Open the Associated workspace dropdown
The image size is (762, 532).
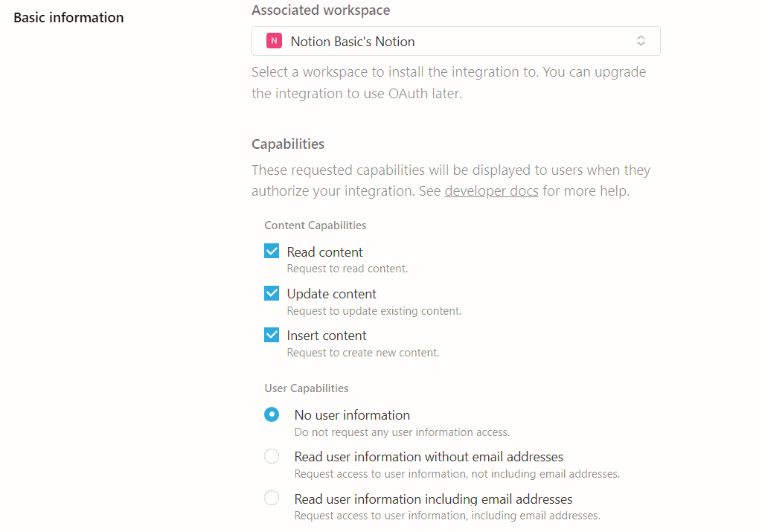coord(455,41)
